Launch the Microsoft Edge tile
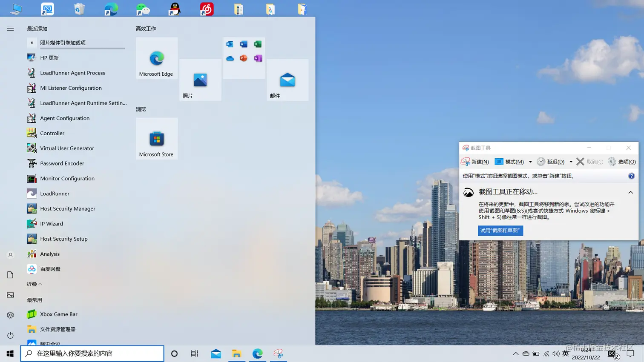Image resolution: width=644 pixels, height=362 pixels. pyautogui.click(x=157, y=58)
